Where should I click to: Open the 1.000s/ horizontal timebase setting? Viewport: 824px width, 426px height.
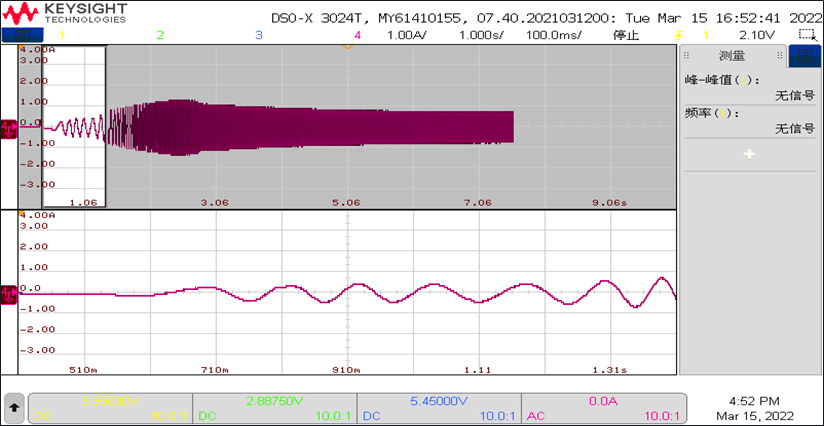pyautogui.click(x=480, y=35)
